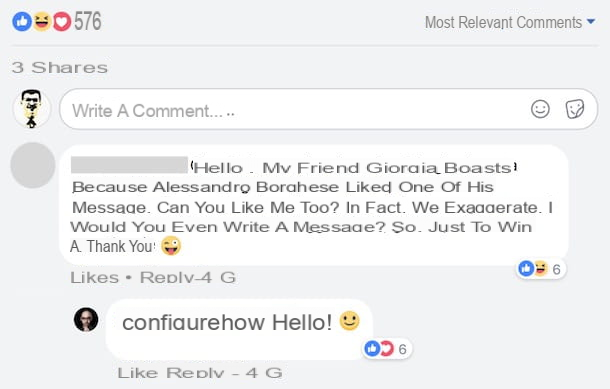Like the first comment via Likes link
The image size is (610, 389).
(95, 277)
